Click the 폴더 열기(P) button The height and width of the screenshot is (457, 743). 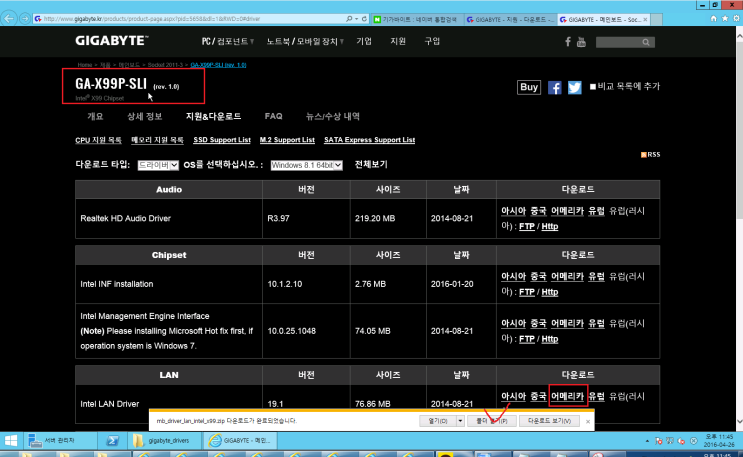[x=491, y=421]
